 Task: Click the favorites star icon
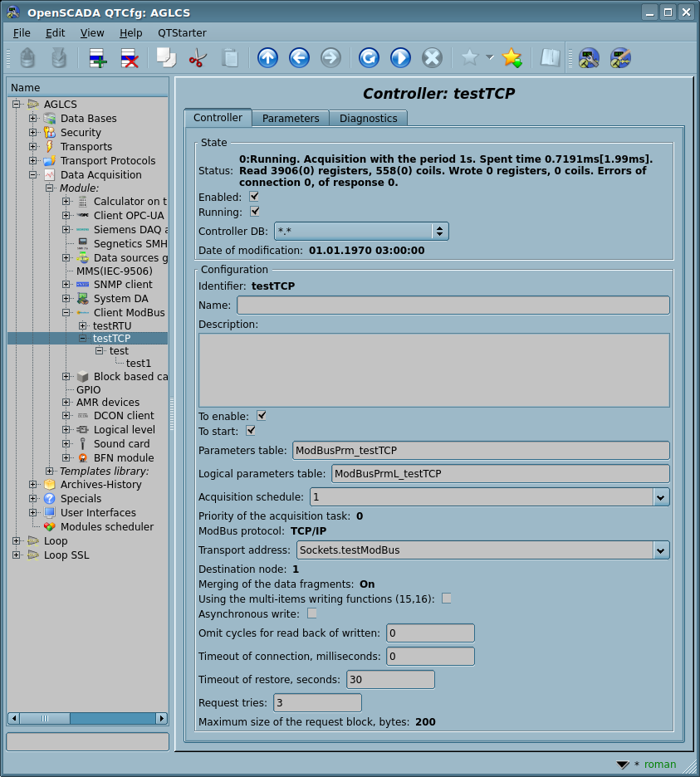(469, 58)
